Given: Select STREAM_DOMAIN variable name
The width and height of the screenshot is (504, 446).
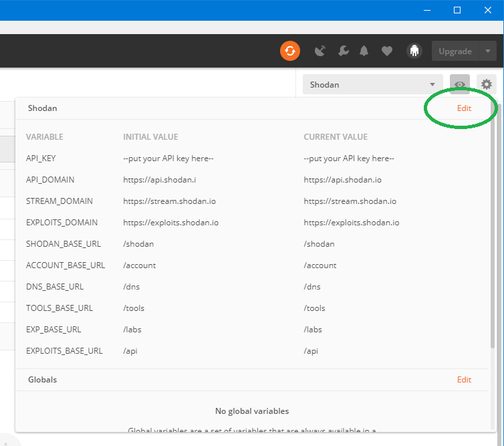Looking at the screenshot, I should pyautogui.click(x=59, y=201).
